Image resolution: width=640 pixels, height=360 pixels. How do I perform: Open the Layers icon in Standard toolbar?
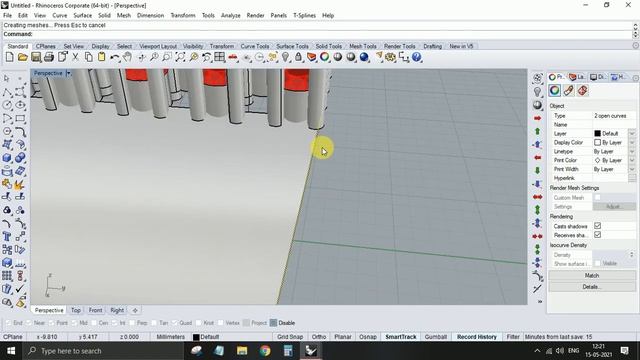(311, 57)
